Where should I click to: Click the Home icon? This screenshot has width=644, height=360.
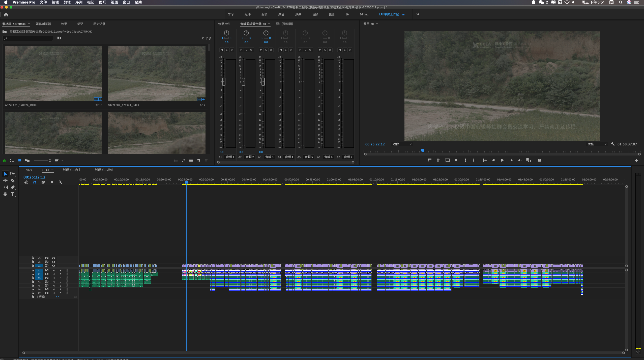coord(6,15)
